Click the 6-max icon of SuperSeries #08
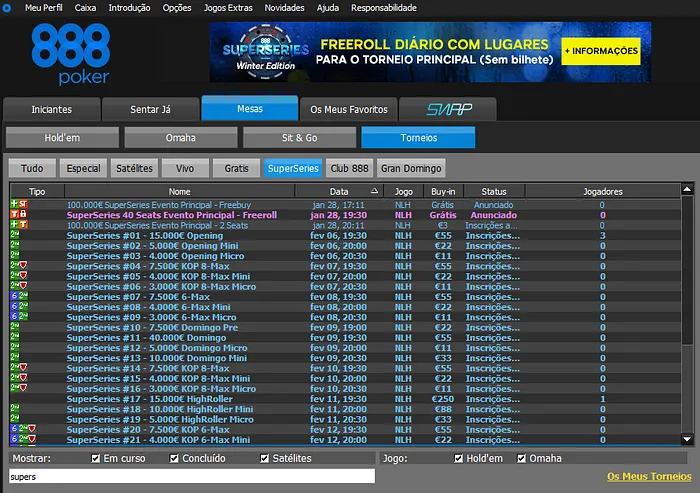 point(14,307)
